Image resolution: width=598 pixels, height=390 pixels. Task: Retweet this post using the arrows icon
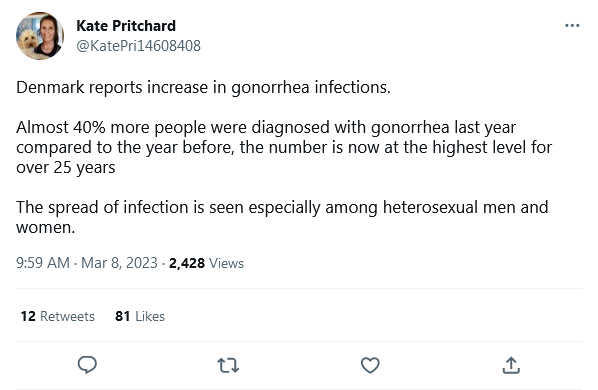coord(228,365)
